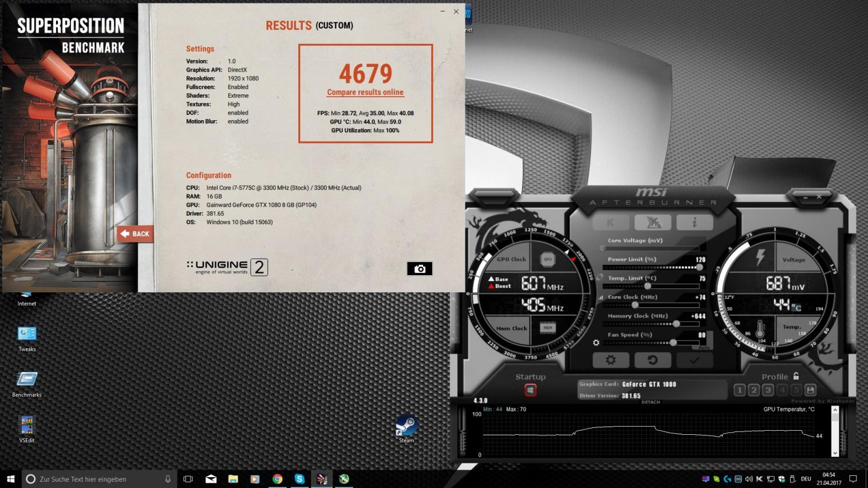This screenshot has height=488, width=868.
Task: Open Google Chrome from the taskbar
Action: [x=277, y=479]
